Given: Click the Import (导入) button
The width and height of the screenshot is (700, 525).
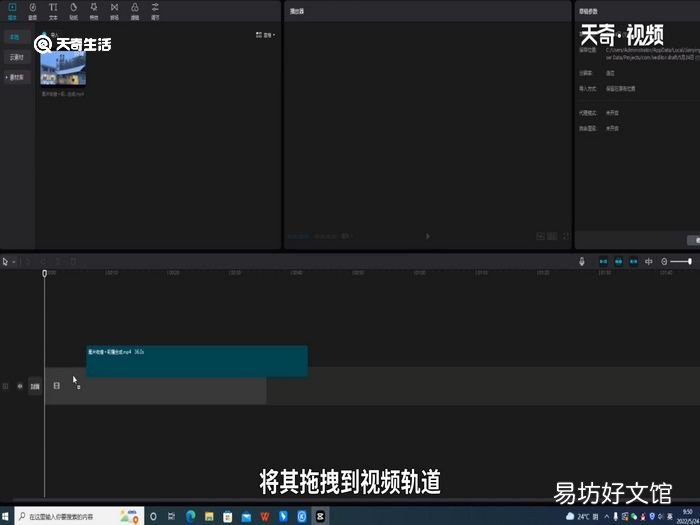Looking at the screenshot, I should (51, 34).
